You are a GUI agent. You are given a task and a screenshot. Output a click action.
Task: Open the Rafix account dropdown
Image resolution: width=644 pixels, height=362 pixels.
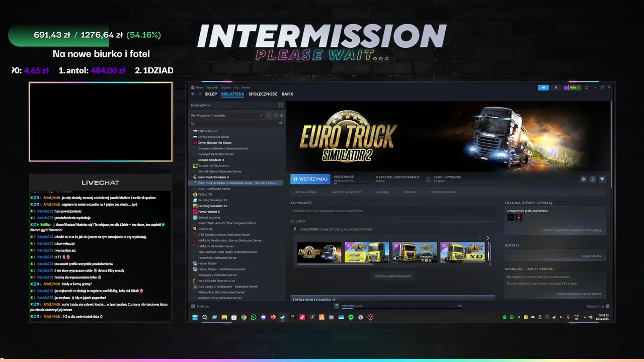pos(572,87)
